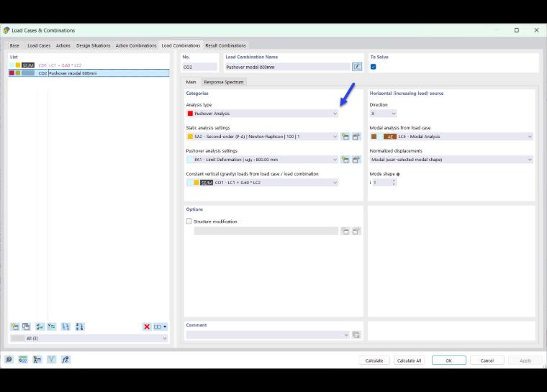Confirm with the OK button

tap(449, 360)
